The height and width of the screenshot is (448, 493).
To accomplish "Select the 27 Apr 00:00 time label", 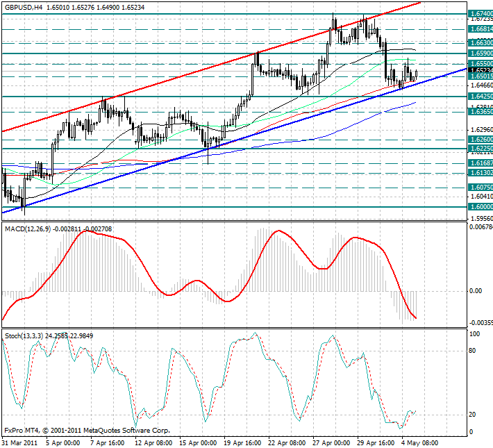I will coord(331,442).
